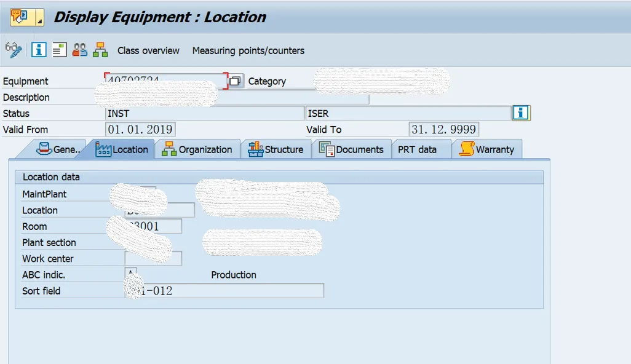Switch to the Documents tab

(351, 149)
